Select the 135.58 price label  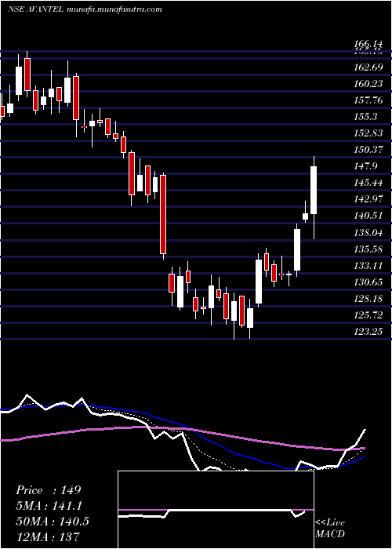coord(368,249)
